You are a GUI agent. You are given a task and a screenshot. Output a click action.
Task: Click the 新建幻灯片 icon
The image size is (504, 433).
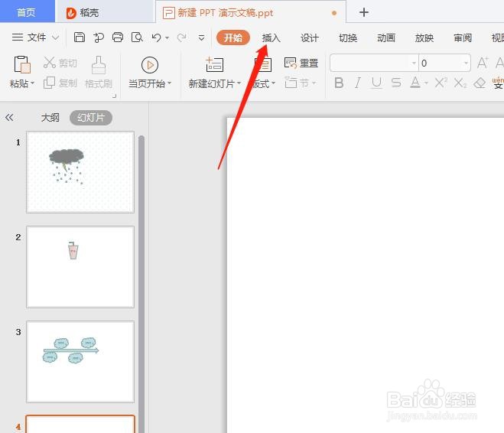(215, 64)
